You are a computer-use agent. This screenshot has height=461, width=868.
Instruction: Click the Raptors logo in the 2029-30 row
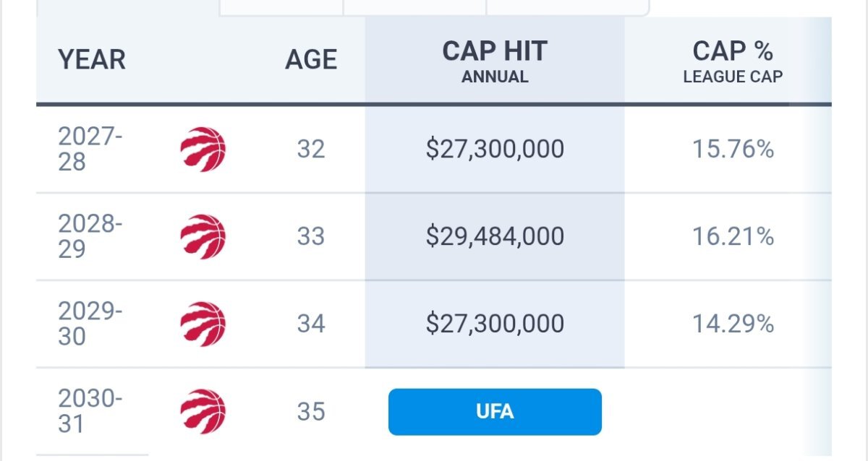[x=203, y=324]
